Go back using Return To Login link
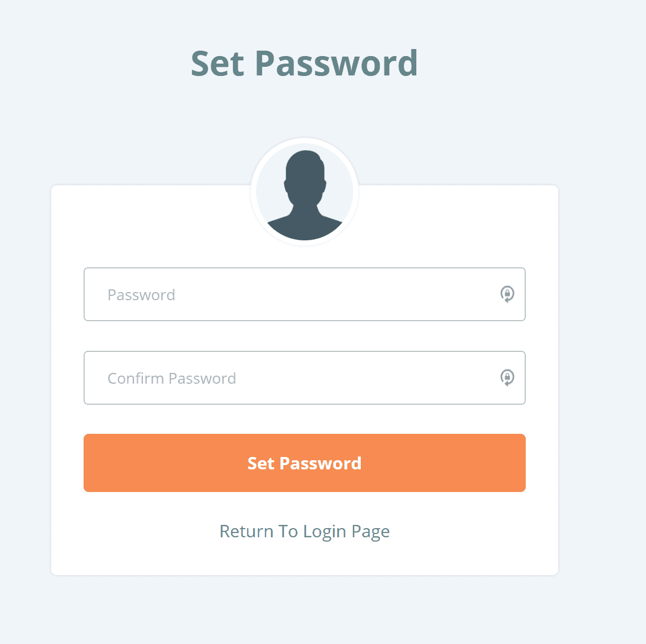Viewport: 646px width, 644px height. pyautogui.click(x=305, y=531)
